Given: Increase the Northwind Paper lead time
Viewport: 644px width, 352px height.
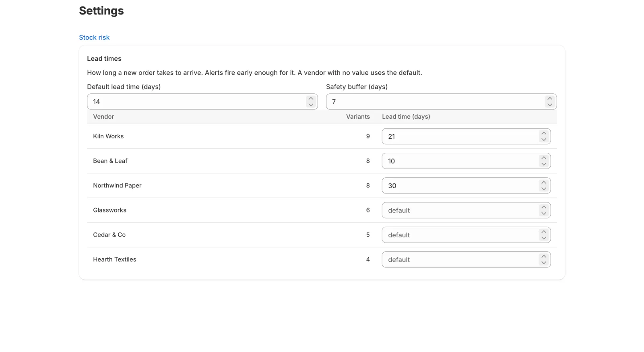Looking at the screenshot, I should click(544, 182).
